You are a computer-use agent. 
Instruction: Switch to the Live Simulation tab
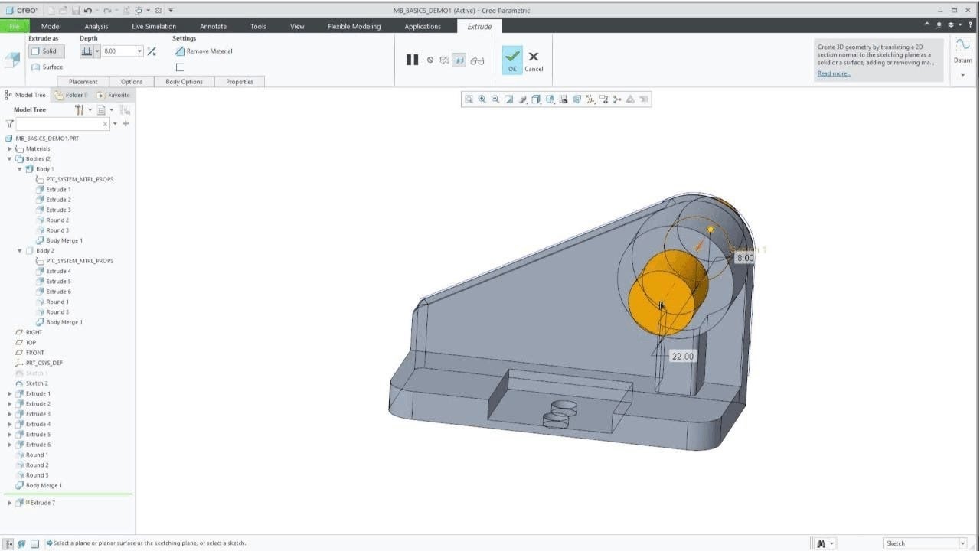[154, 26]
